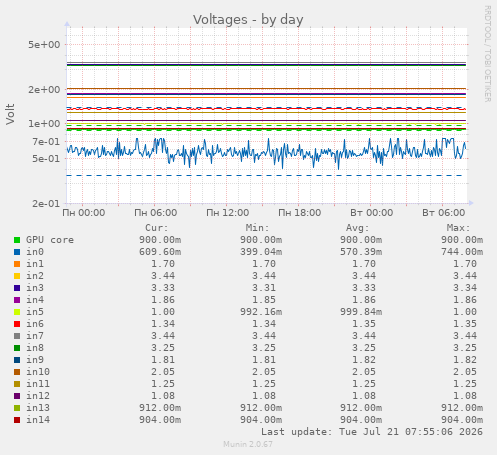This screenshot has height=455, width=497.
Task: Click in0 maximum value 744.00m
Action: 462,252
